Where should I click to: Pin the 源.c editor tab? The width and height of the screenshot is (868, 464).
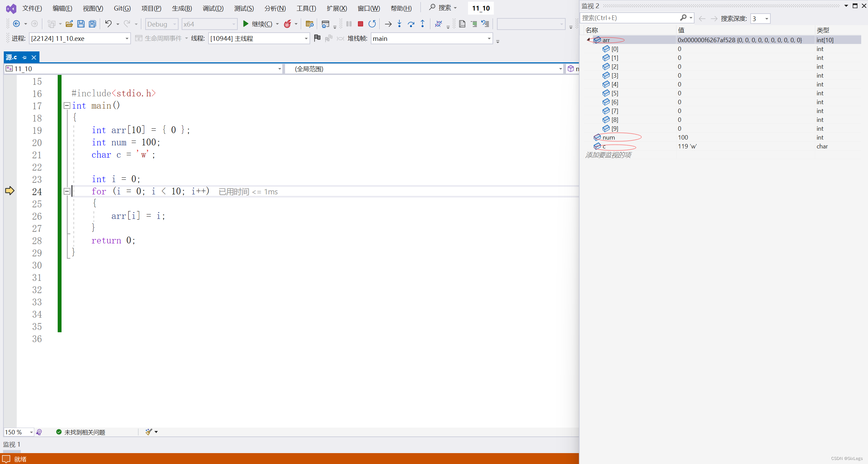pos(24,58)
